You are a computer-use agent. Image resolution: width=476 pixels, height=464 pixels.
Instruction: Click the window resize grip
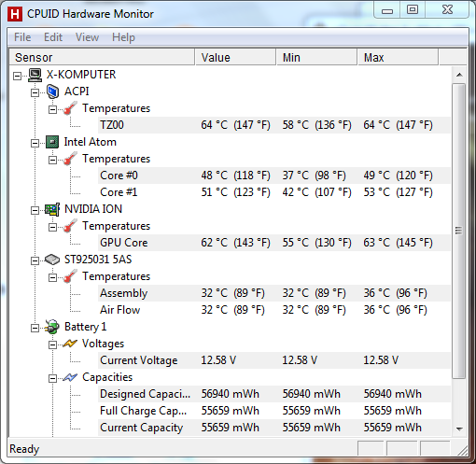coord(463,450)
